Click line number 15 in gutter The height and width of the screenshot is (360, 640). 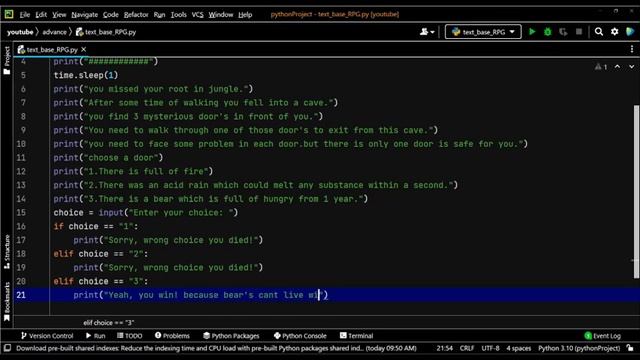tap(21, 213)
